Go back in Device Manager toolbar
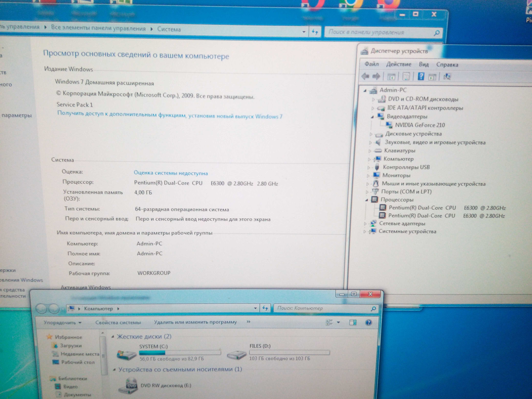This screenshot has height=399, width=532. click(x=365, y=76)
